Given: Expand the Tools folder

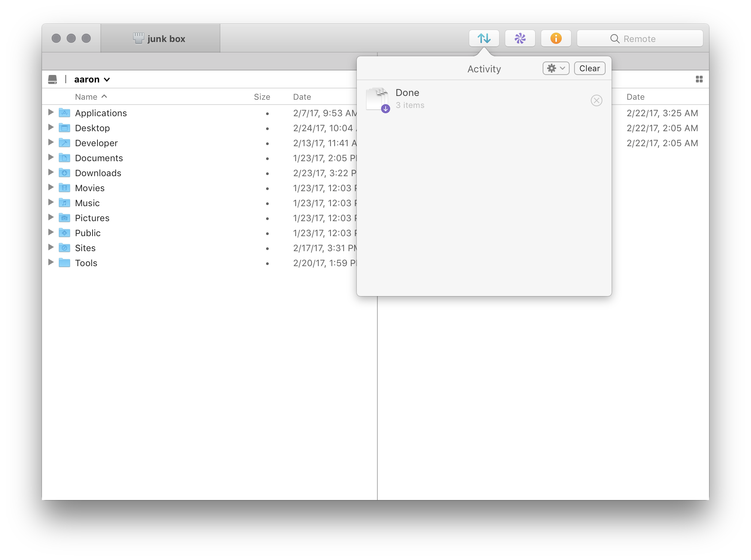Looking at the screenshot, I should click(51, 262).
